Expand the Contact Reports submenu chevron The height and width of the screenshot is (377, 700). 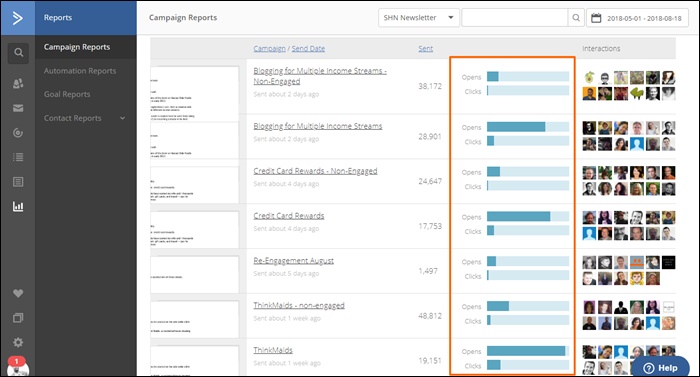(122, 118)
